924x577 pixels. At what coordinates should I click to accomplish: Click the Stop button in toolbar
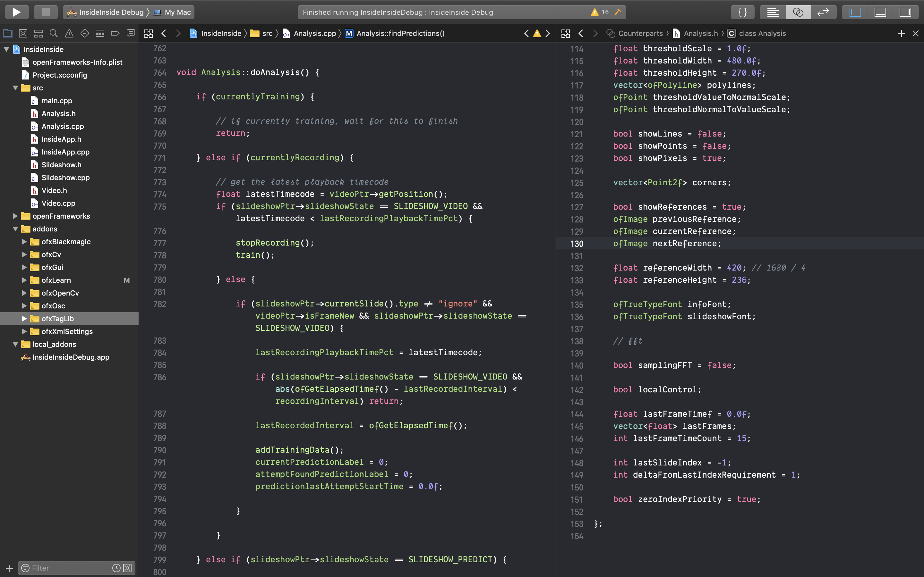tap(46, 12)
